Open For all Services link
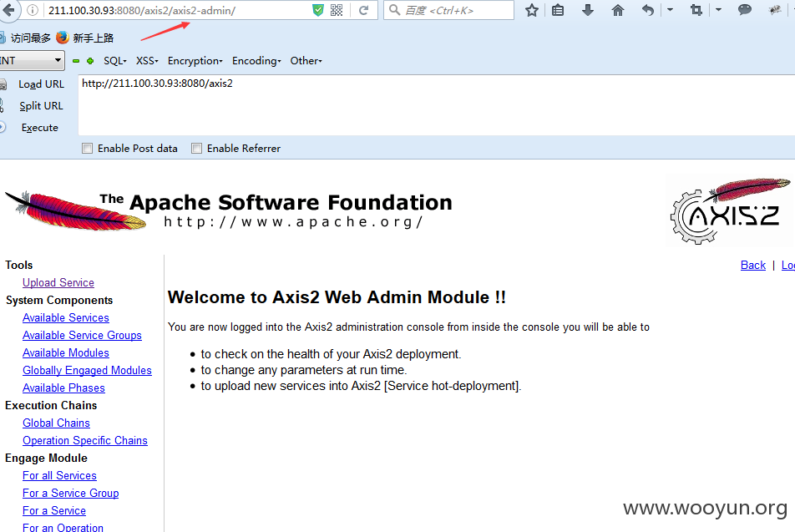This screenshot has width=795, height=532. 59,476
